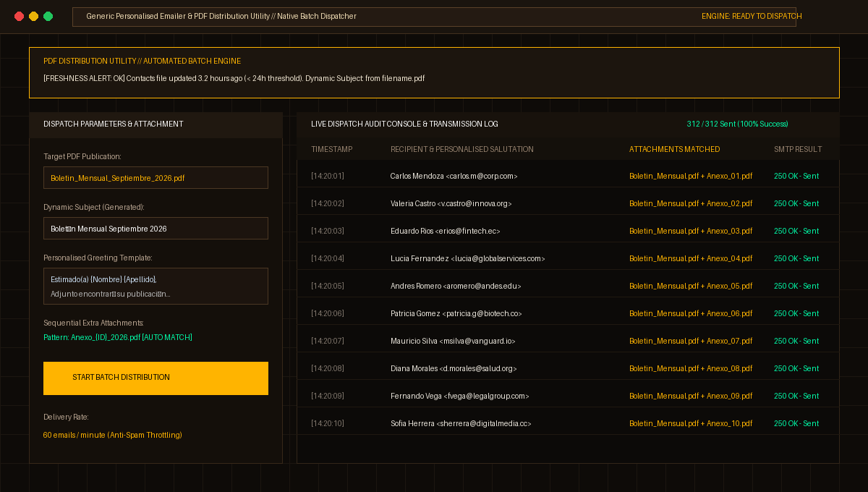
Task: Click the red window close button
Action: [19, 16]
